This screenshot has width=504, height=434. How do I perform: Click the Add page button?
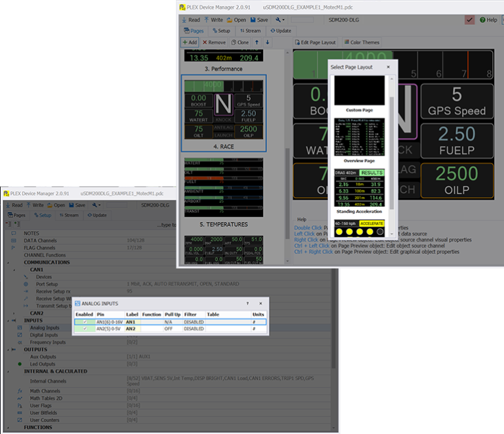coord(190,42)
